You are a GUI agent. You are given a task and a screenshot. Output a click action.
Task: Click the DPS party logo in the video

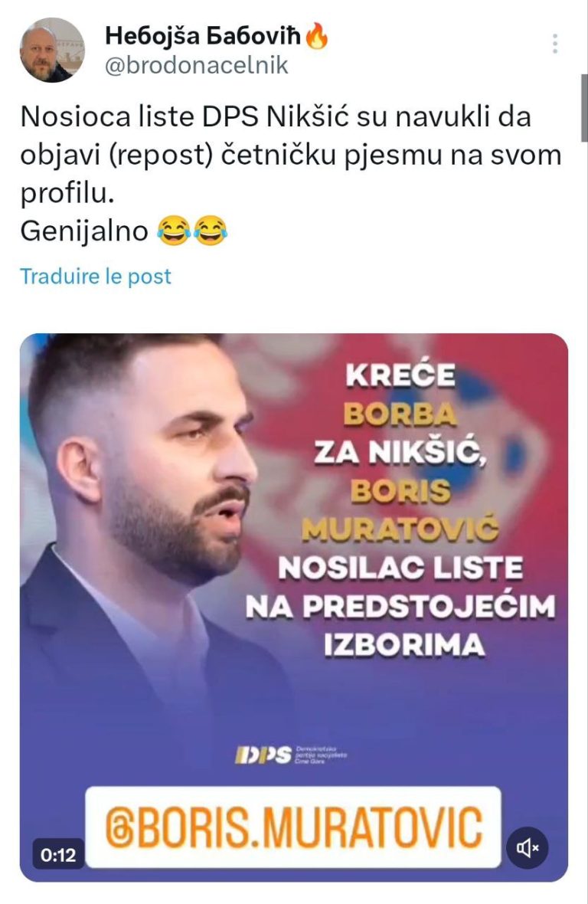coord(291,754)
